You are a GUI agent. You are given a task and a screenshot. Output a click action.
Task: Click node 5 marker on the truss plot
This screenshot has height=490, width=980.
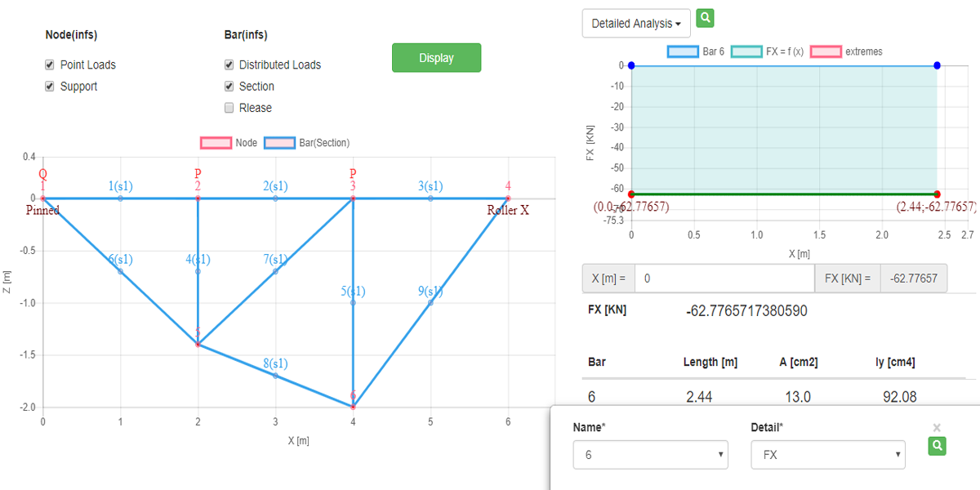click(198, 345)
